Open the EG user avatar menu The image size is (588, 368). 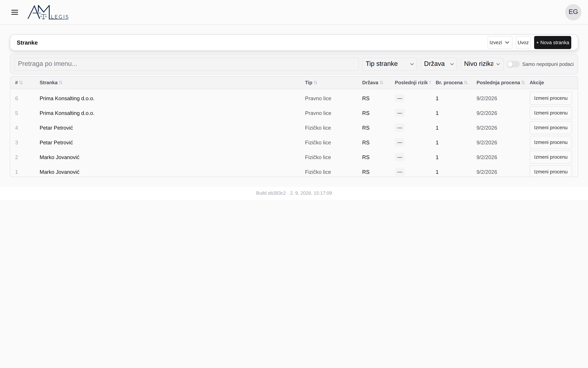tap(573, 12)
